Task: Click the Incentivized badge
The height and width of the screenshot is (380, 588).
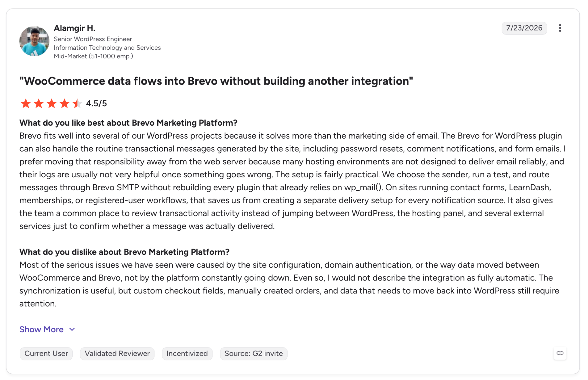Action: coord(187,354)
